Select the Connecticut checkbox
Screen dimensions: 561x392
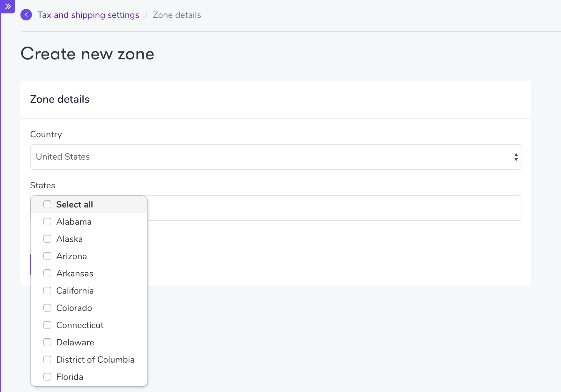pyautogui.click(x=47, y=325)
